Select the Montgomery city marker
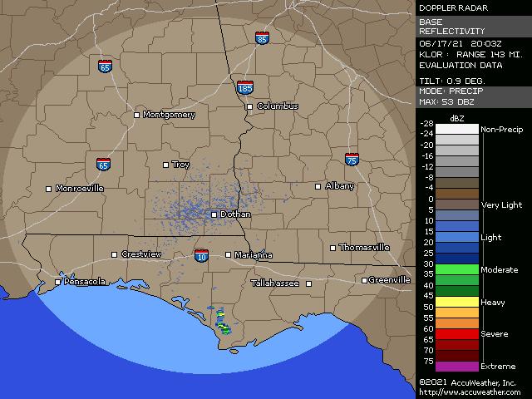This screenshot has height=399, width=532. 138,115
